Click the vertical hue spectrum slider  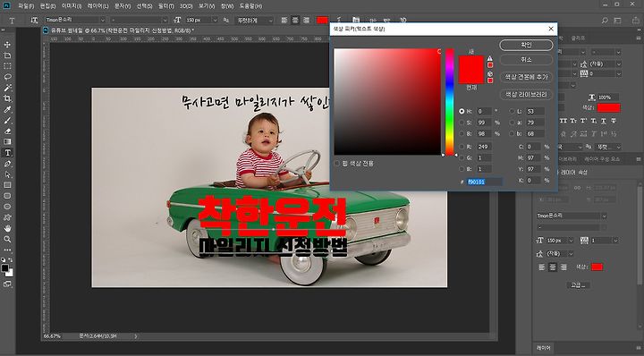[x=450, y=102]
